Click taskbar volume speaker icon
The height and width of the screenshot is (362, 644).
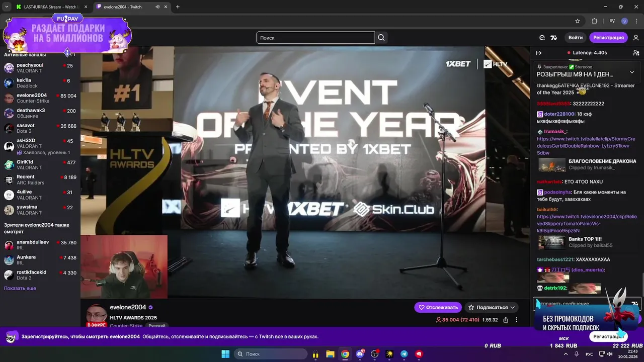point(609,354)
